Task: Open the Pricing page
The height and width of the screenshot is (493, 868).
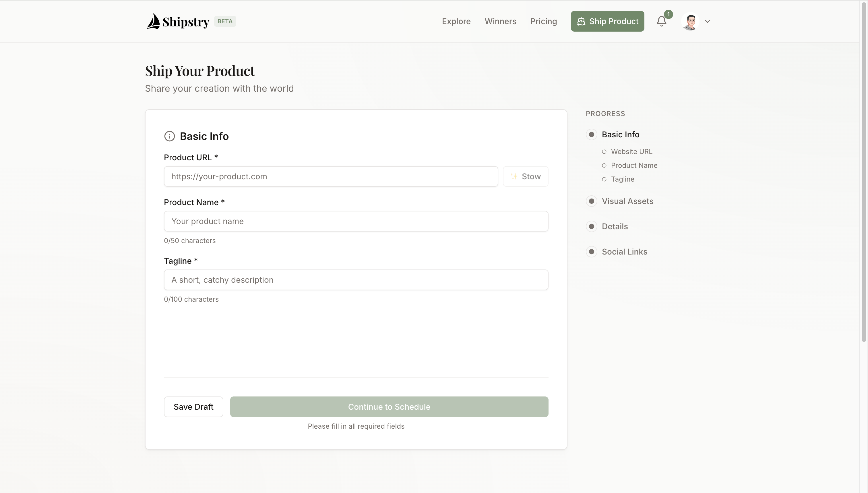Action: pos(543,21)
